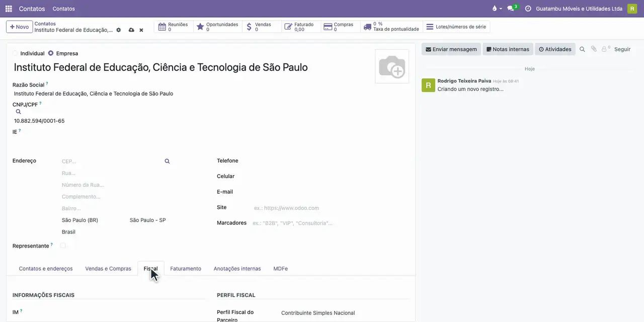644x322 pixels.
Task: Open help tooltip beside Razão Social
Action: coord(47,84)
